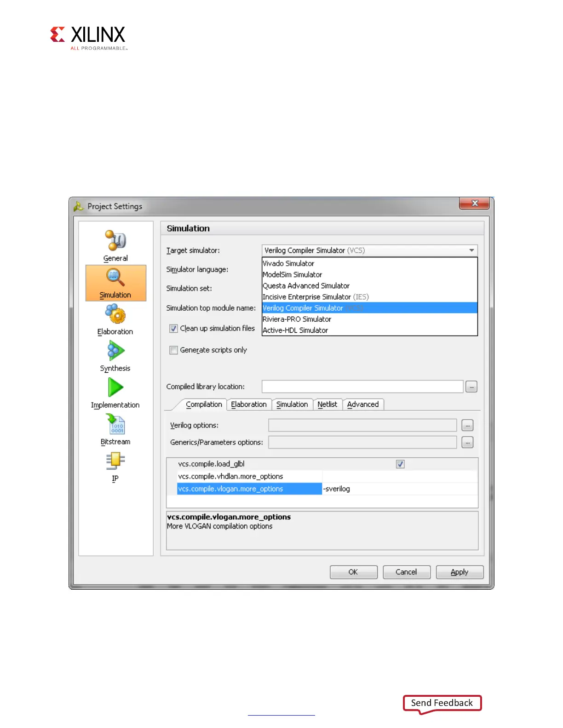Open the General settings category
Image resolution: width=563 pixels, height=728 pixels.
[115, 246]
